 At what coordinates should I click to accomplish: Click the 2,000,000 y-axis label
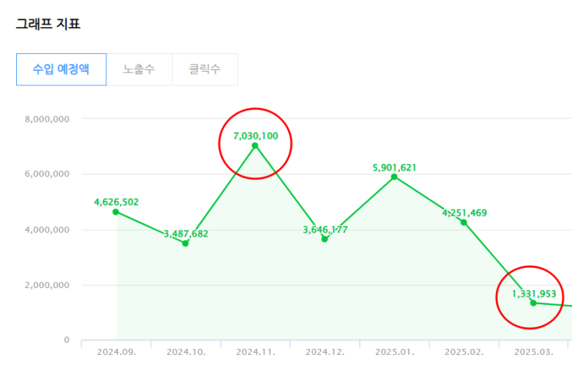[48, 285]
